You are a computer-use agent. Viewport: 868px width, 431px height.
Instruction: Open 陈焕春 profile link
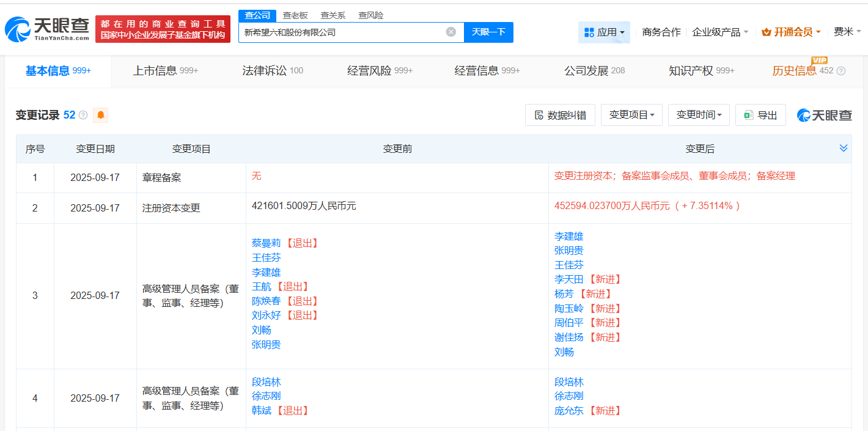click(x=266, y=301)
